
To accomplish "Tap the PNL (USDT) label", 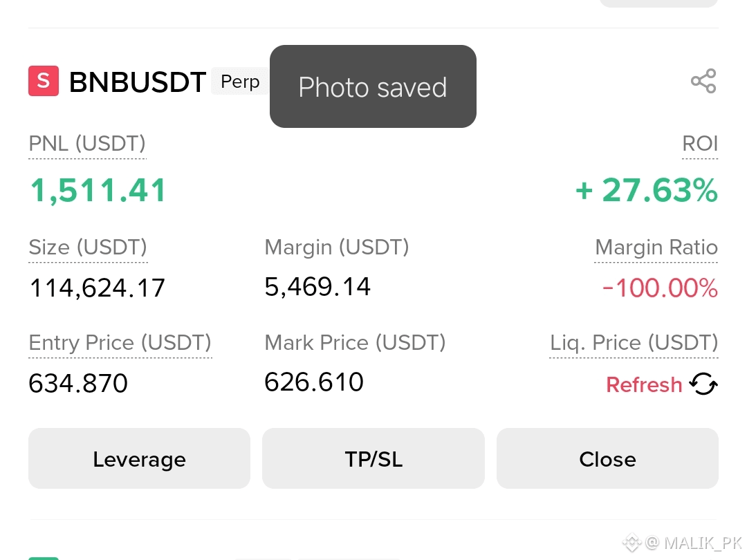I will [x=87, y=144].
